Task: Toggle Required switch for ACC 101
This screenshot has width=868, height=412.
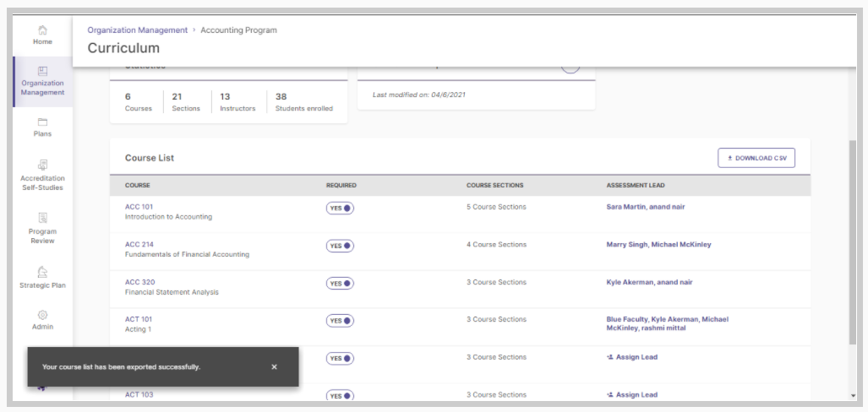Action: tap(340, 208)
